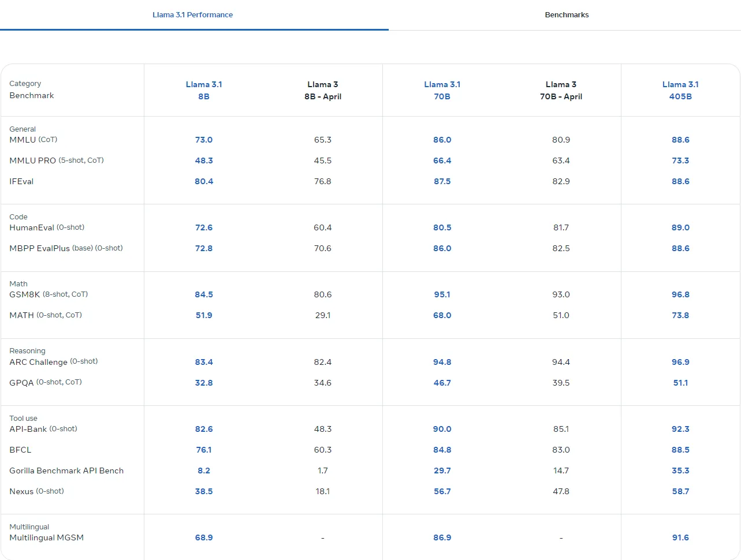Click the 32.8 GPQA score

pos(204,383)
